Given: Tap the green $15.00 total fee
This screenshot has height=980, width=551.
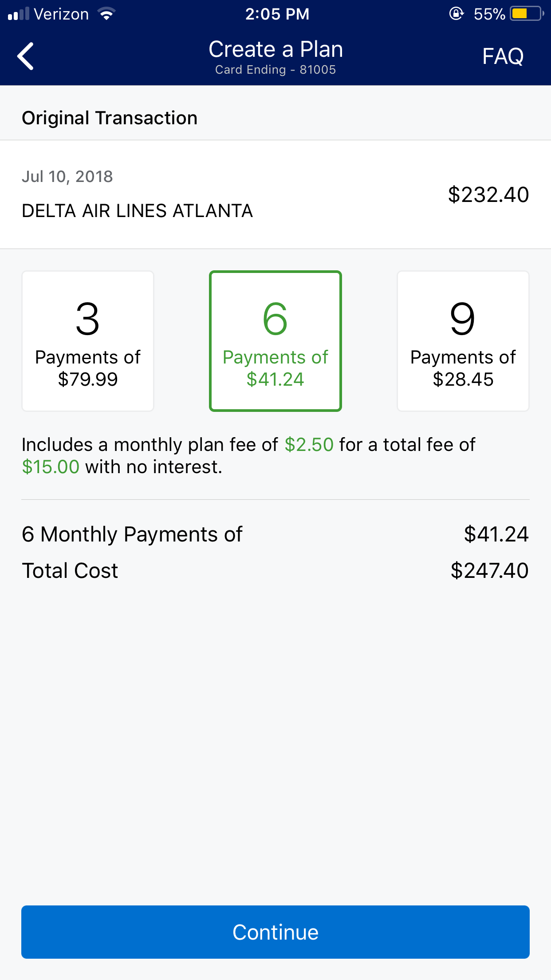Looking at the screenshot, I should pos(51,467).
